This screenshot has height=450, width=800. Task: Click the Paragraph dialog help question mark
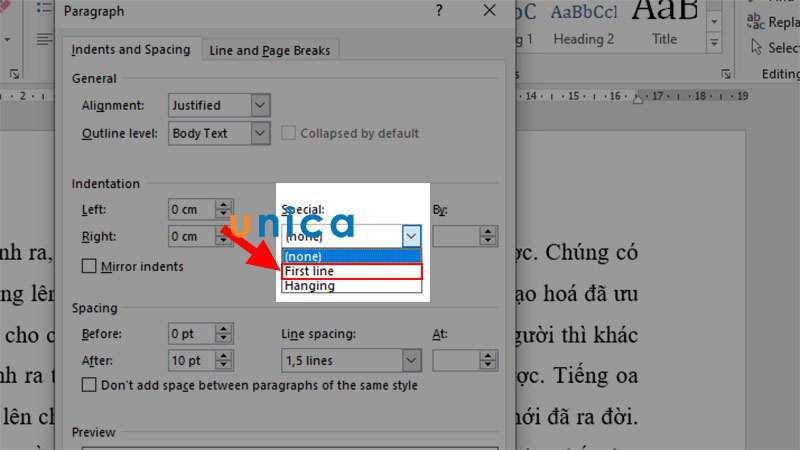point(439,11)
